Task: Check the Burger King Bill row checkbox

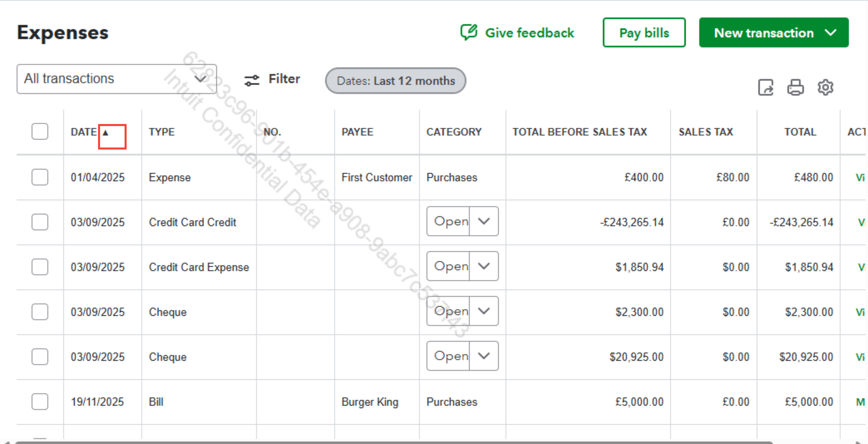Action: pos(40,402)
